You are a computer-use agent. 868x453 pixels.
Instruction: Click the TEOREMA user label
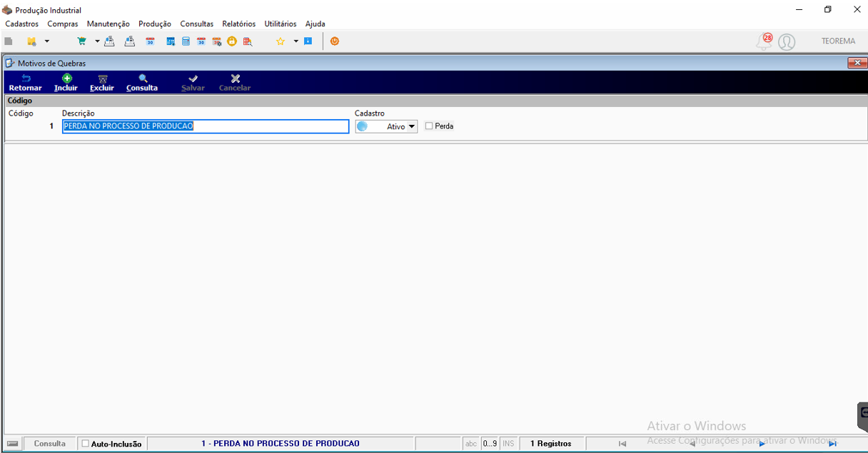click(x=838, y=41)
